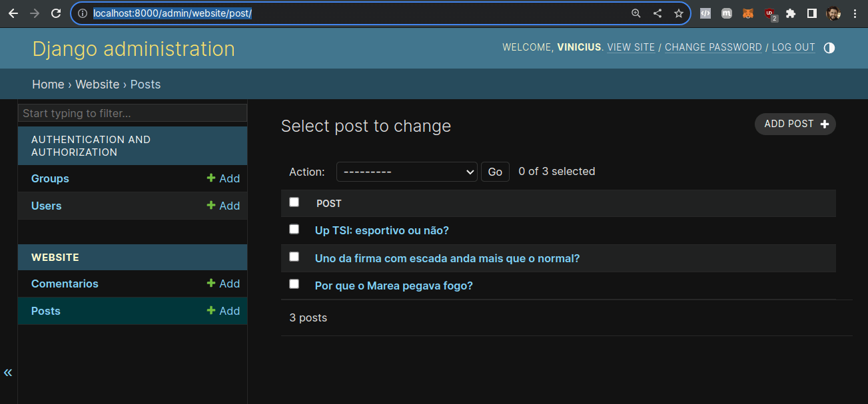
Task: Open the Action dropdown menu
Action: coord(406,172)
